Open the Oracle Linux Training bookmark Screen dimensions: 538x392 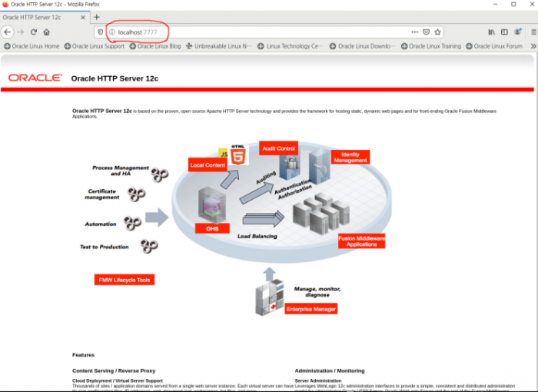coord(431,46)
